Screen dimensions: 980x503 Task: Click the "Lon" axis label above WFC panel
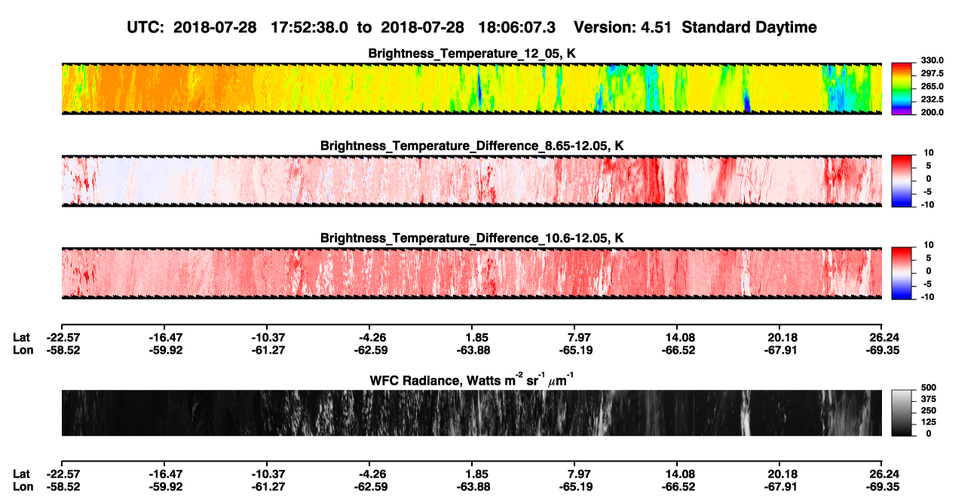22,350
